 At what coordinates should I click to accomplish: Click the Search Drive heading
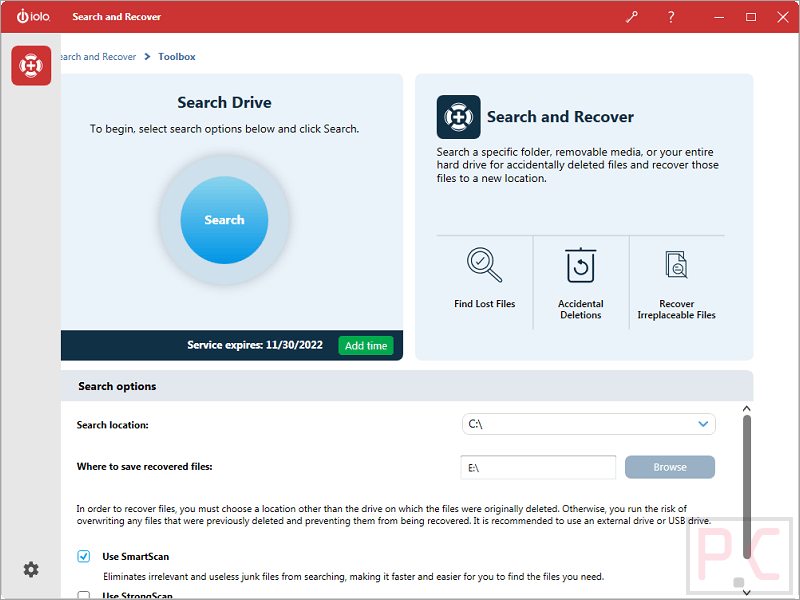224,103
